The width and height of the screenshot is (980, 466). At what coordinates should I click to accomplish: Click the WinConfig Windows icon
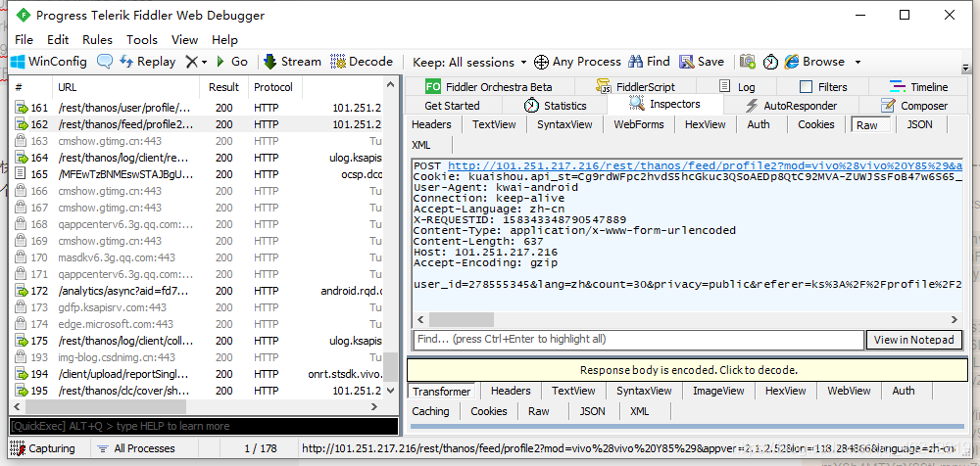[18, 62]
